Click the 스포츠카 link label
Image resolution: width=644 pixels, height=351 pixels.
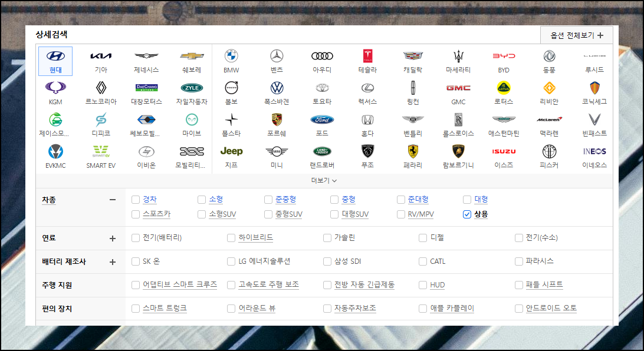click(x=156, y=214)
